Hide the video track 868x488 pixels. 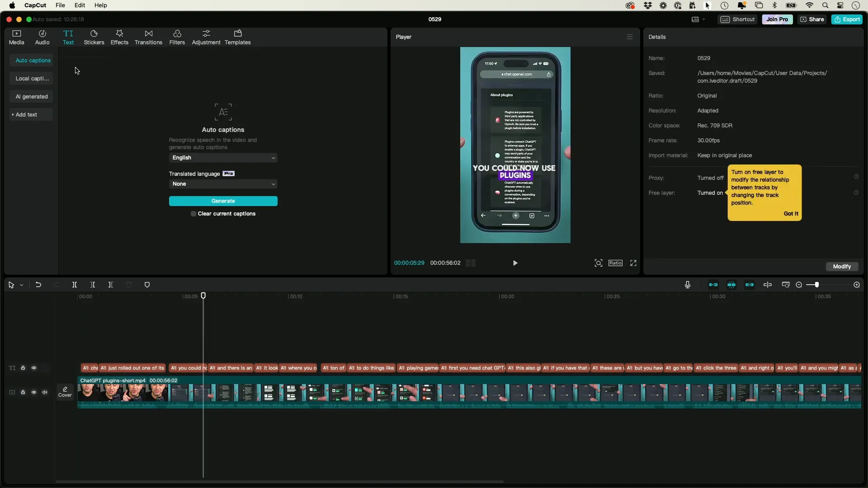point(34,393)
